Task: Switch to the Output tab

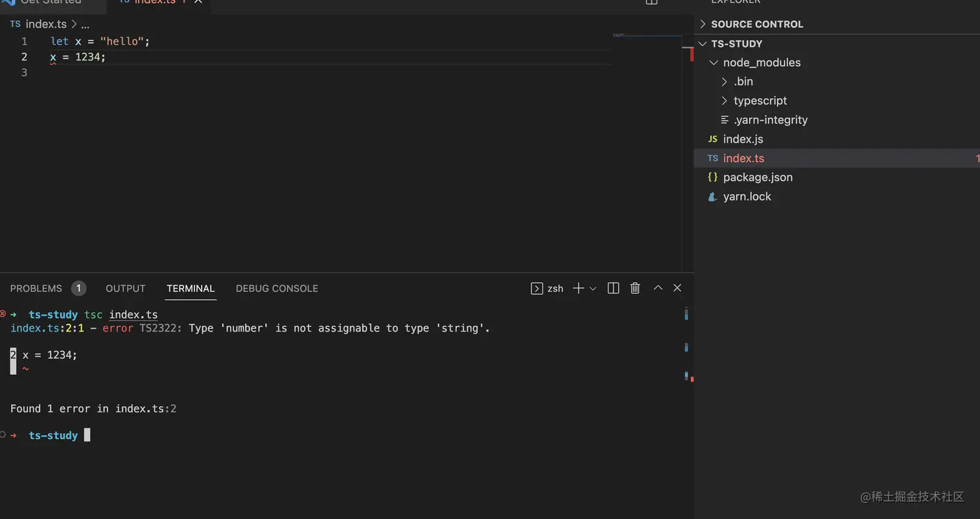Action: pos(126,289)
